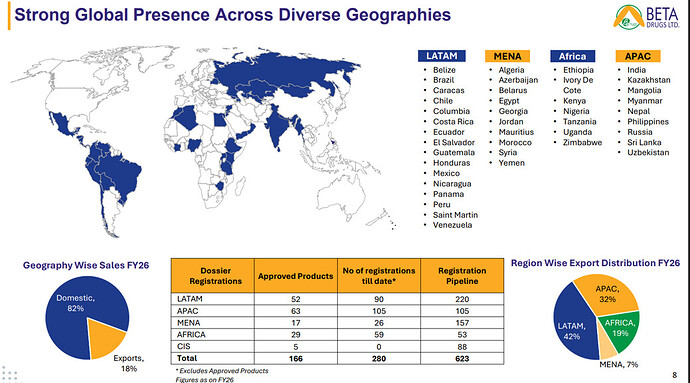Image resolution: width=690 pixels, height=383 pixels.
Task: Select the Africa region header
Action: (572, 56)
